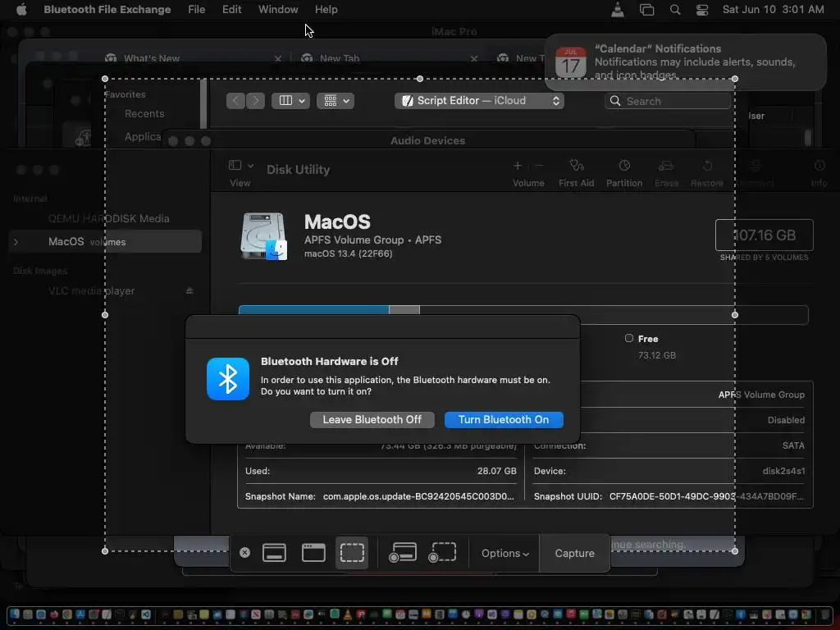
Task: Open the Edit menu
Action: [x=231, y=10]
